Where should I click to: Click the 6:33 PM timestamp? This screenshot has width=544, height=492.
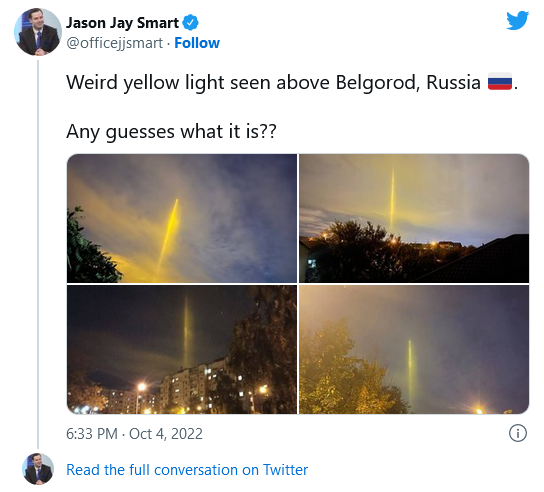tap(92, 434)
